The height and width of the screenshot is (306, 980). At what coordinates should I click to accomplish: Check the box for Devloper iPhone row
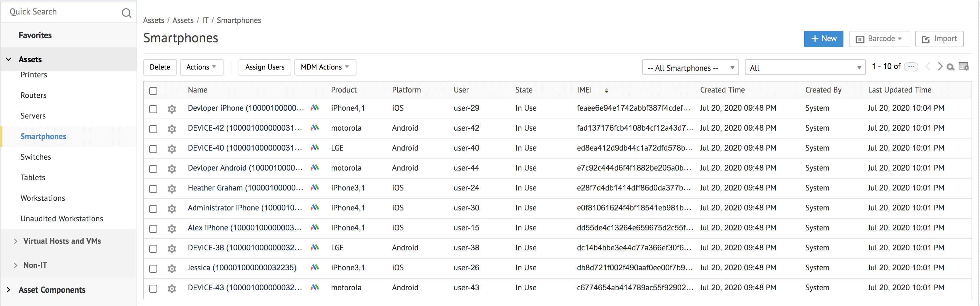tap(153, 109)
